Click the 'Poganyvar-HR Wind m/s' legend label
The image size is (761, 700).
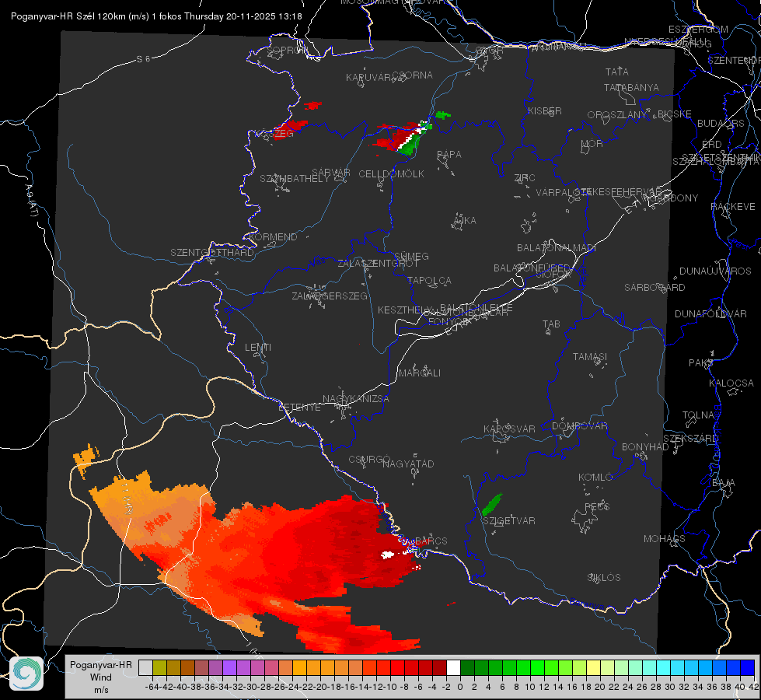point(101,677)
